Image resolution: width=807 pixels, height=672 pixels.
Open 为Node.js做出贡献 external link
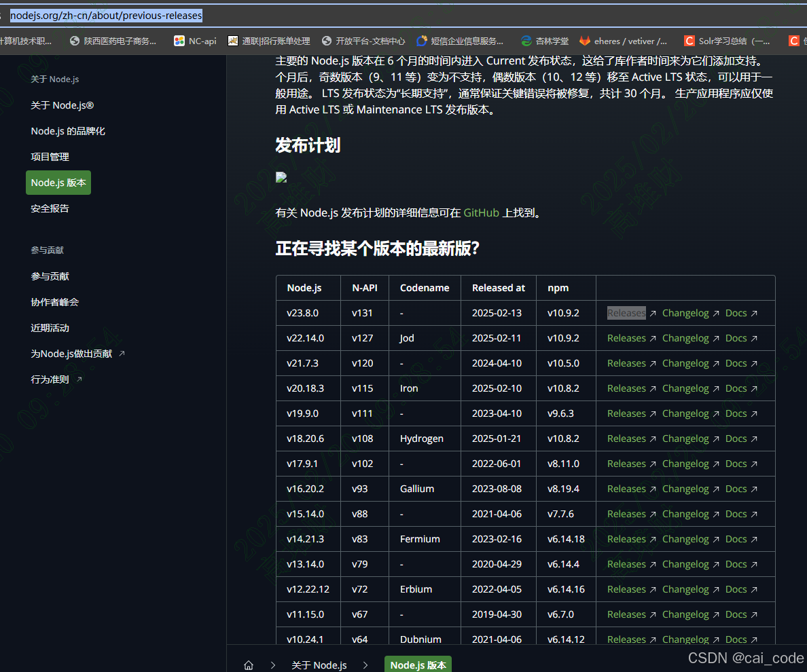[x=77, y=353]
